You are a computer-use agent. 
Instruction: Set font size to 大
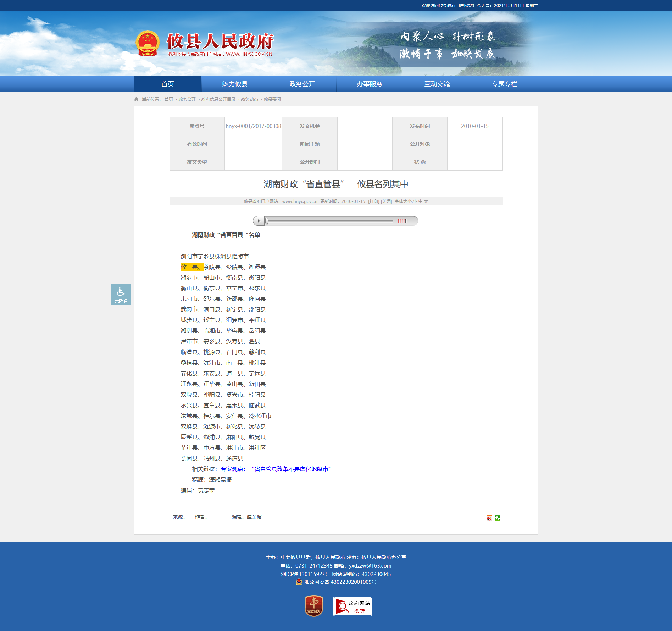click(426, 201)
